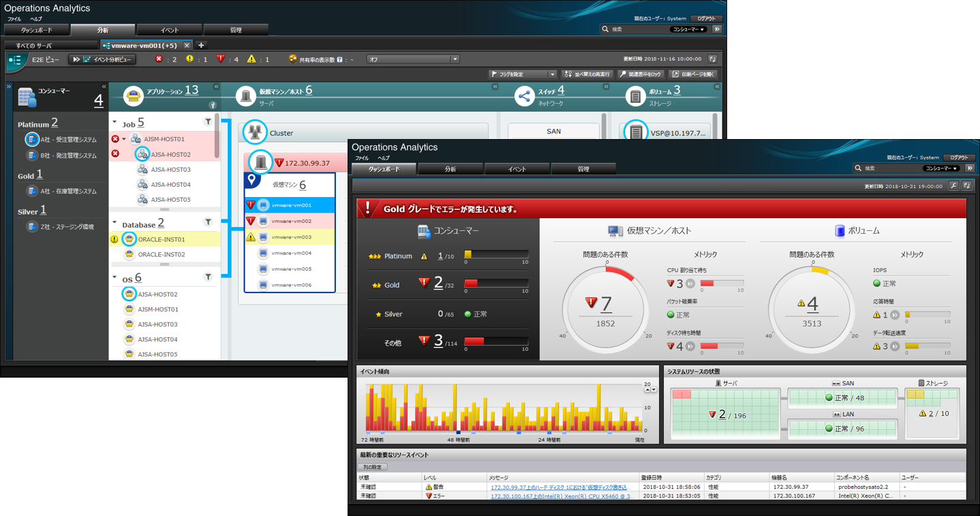This screenshot has width=980, height=516.
Task: Switch to すべての サーバ tab
Action: click(x=52, y=45)
